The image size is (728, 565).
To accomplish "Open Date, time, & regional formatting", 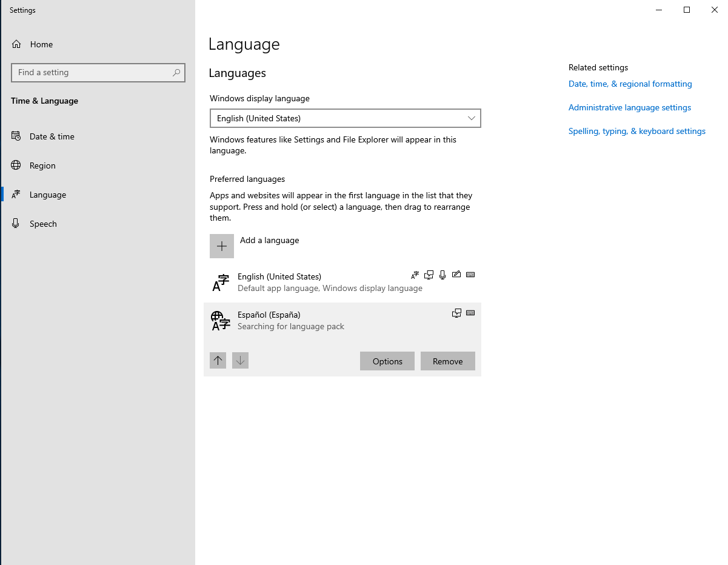I will click(630, 84).
